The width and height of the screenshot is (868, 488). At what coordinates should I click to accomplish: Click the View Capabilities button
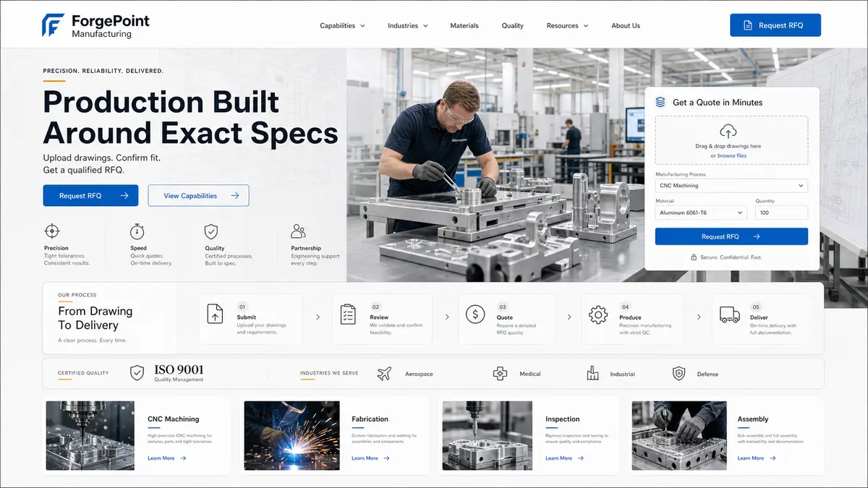click(x=198, y=195)
